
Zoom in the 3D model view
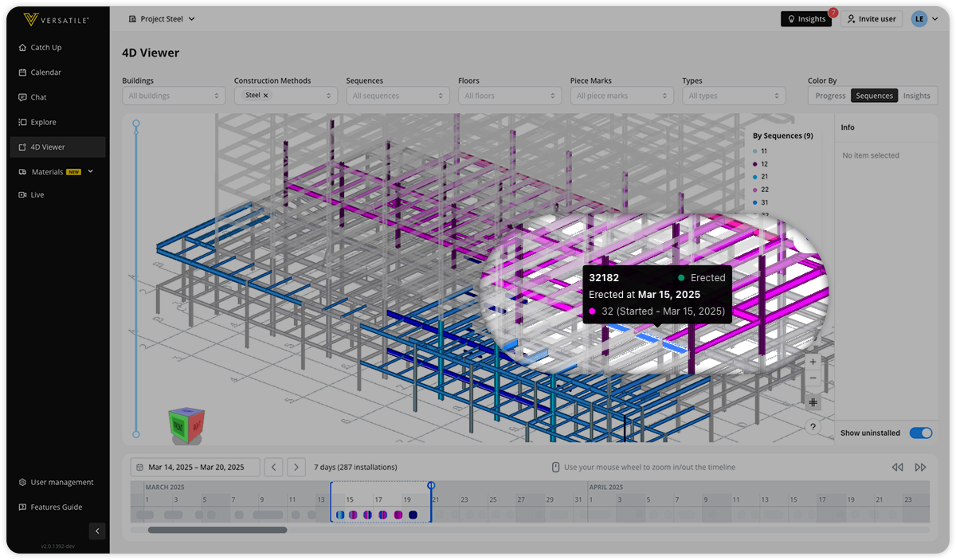click(x=813, y=362)
